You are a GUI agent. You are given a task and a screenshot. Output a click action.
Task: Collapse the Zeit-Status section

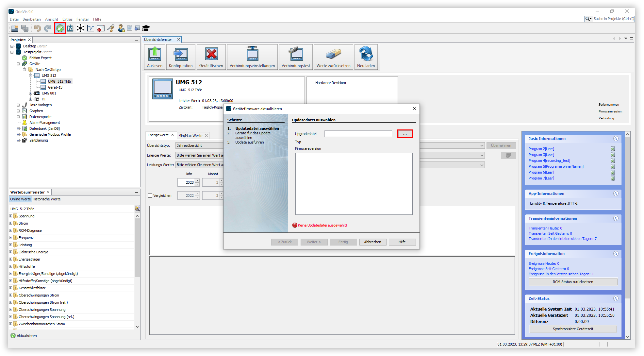[616, 298]
